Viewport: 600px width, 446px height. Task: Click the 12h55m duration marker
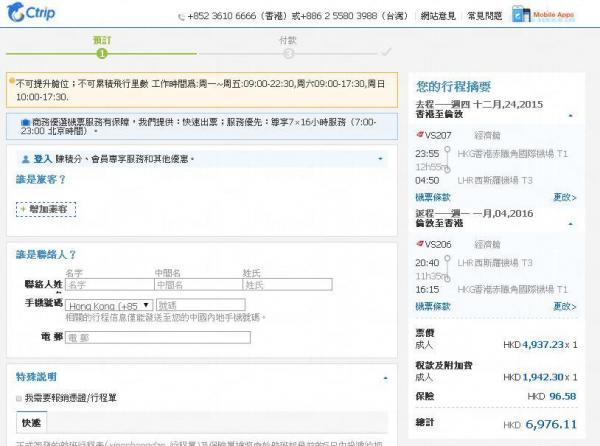click(x=430, y=167)
